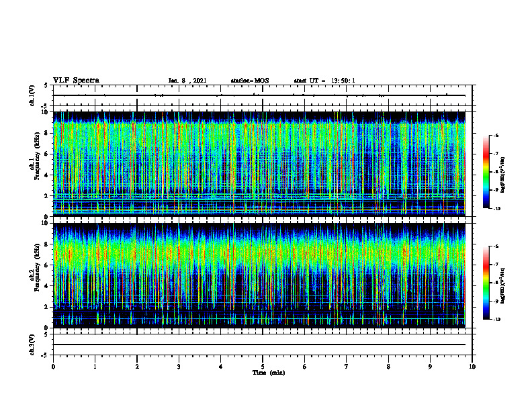Click the ch.2 PSD color scale bar
The image size is (532, 411).
tap(486, 283)
